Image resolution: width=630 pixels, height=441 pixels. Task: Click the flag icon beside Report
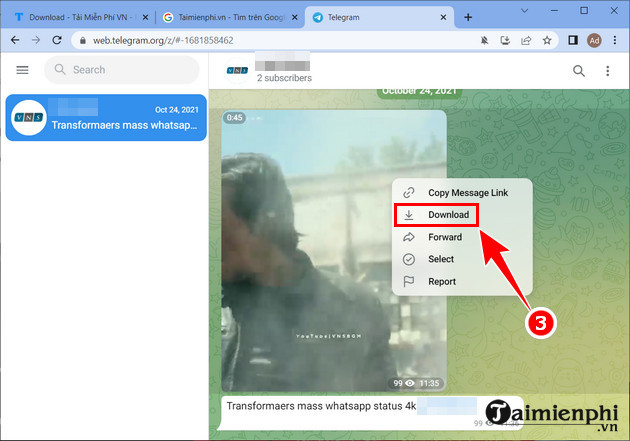409,282
